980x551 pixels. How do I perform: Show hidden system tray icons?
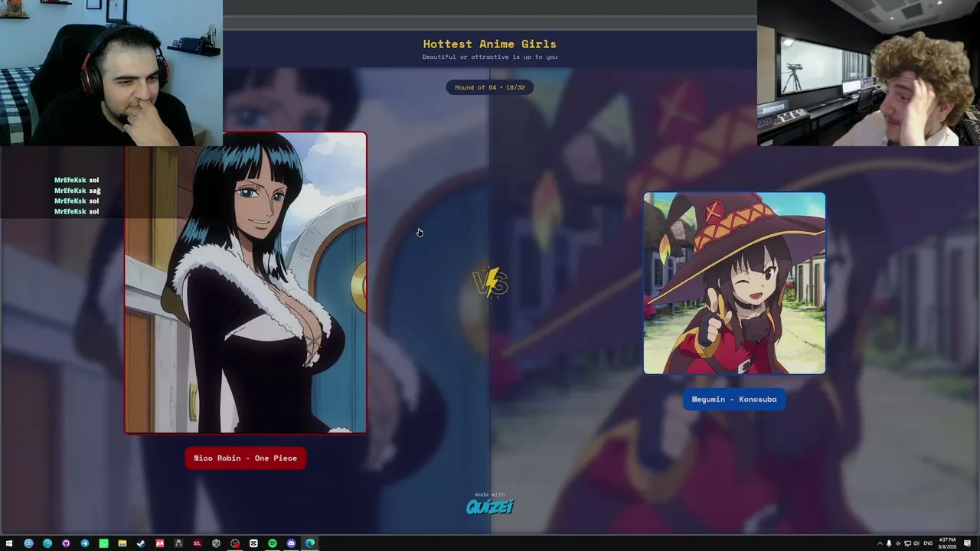(x=880, y=543)
